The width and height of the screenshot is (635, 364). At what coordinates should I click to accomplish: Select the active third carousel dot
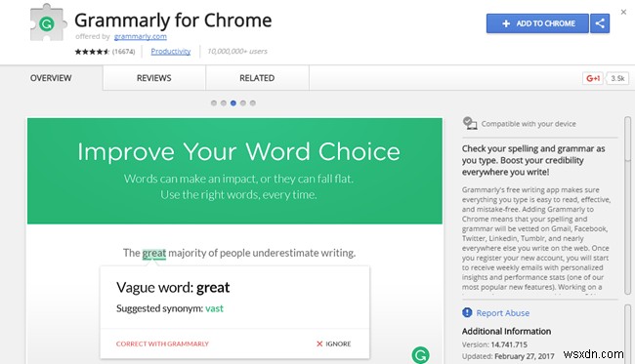tap(233, 103)
